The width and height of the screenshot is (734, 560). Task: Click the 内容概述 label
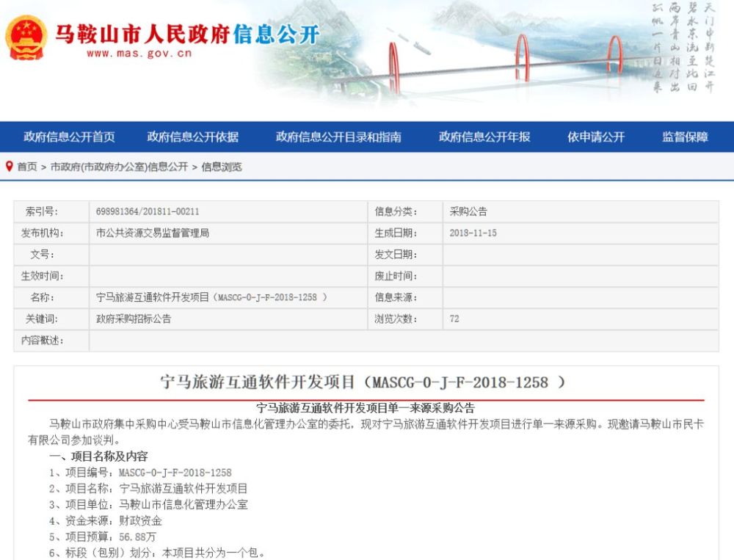click(x=42, y=341)
